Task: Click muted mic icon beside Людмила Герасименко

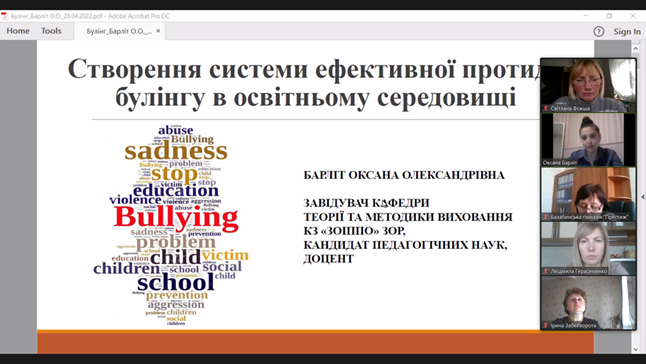Action: coord(546,271)
